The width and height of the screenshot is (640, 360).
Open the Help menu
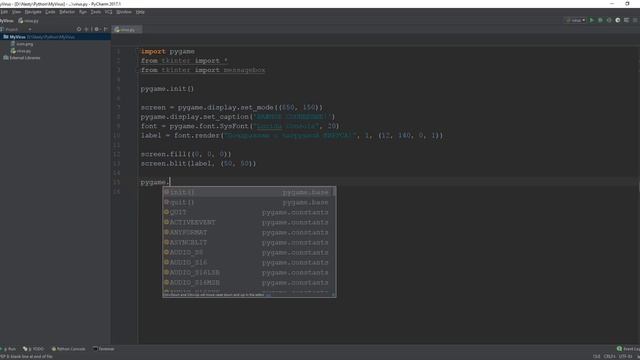(x=140, y=12)
